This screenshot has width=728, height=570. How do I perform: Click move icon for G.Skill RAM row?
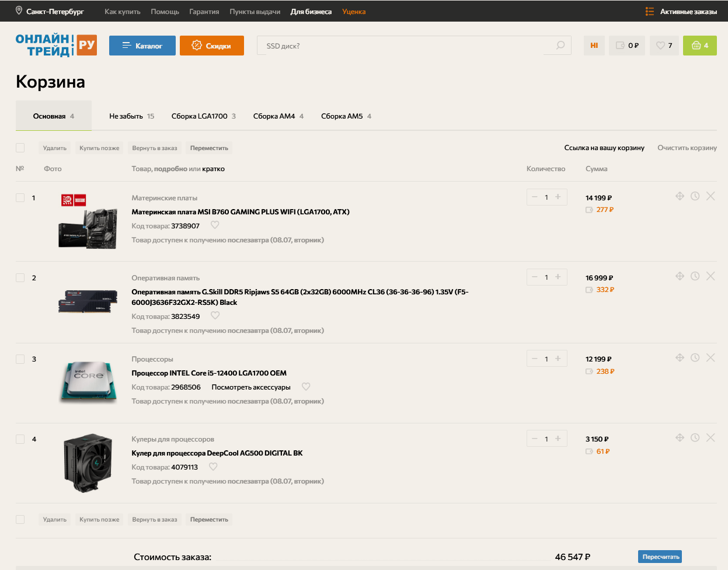(x=680, y=276)
